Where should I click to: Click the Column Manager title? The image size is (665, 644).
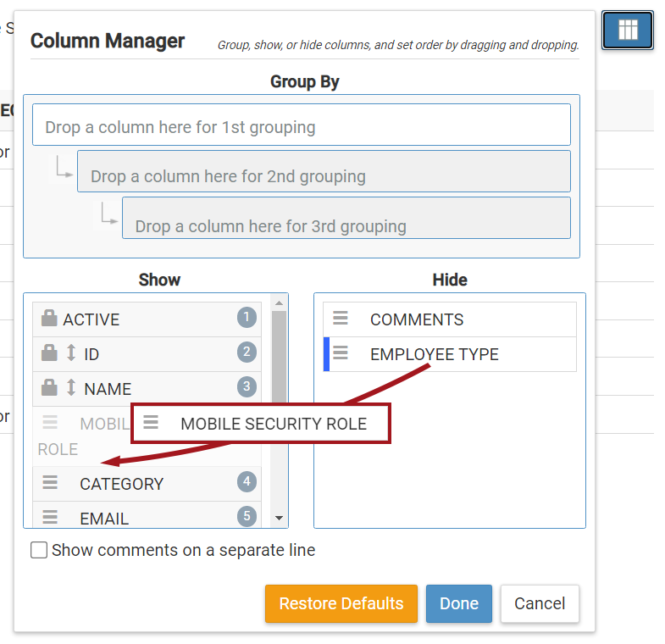[108, 42]
